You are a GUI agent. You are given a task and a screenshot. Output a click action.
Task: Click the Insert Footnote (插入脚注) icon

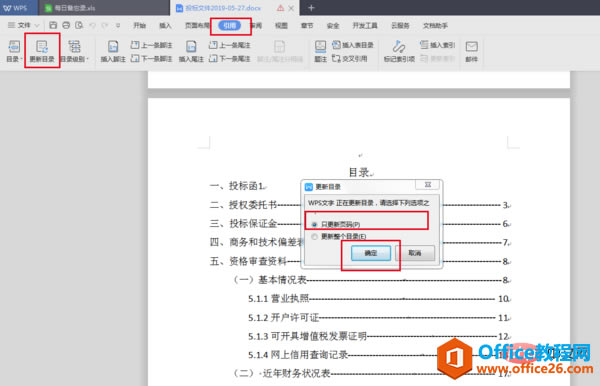(x=113, y=51)
